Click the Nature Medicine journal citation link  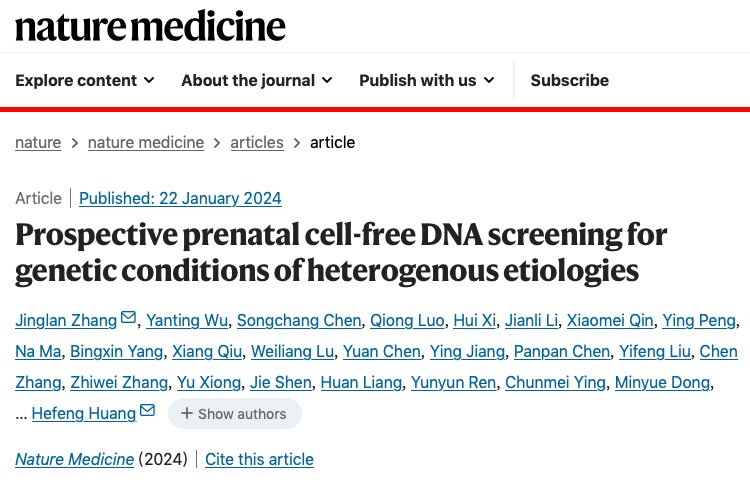coord(75,460)
